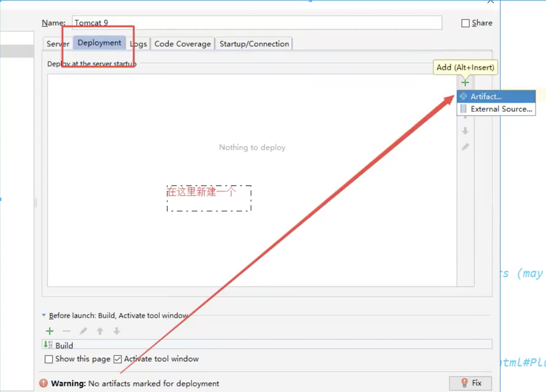Toggle the Share checkbox
The width and height of the screenshot is (546, 392).
tap(465, 23)
